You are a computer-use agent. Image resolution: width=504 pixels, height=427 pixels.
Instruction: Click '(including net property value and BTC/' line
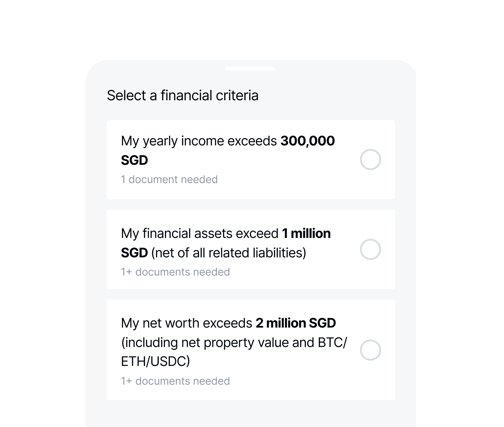(x=234, y=342)
